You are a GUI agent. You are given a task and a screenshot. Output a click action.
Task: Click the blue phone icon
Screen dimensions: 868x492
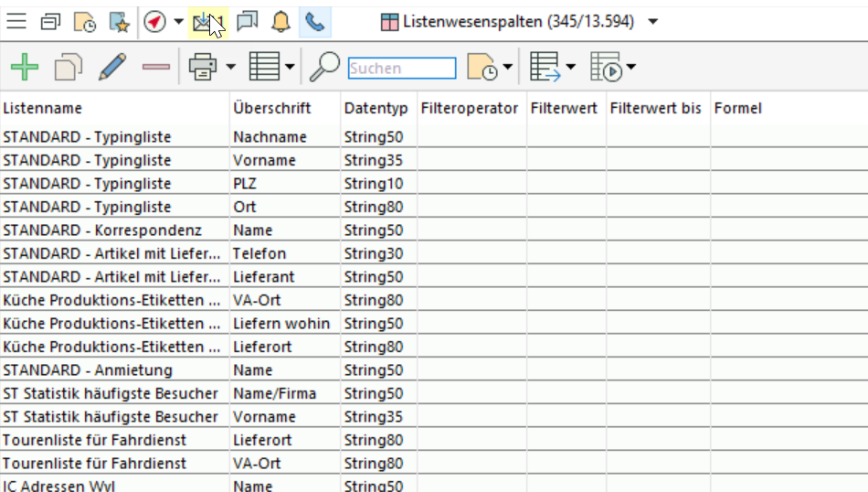coord(314,22)
